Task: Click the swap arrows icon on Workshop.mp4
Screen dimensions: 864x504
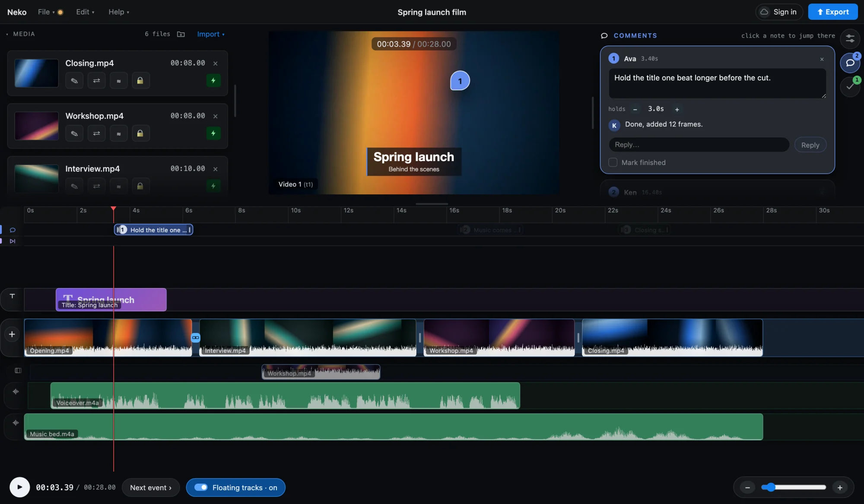Action: click(96, 133)
